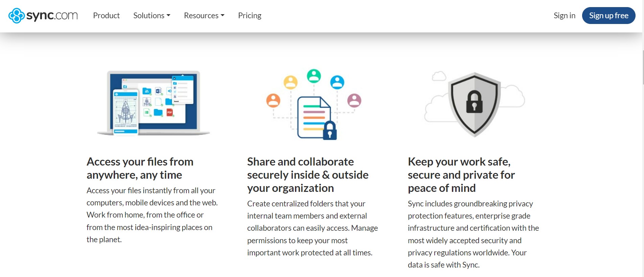Viewport: 644px width, 277px height.
Task: Open the Product page
Action: (x=106, y=16)
